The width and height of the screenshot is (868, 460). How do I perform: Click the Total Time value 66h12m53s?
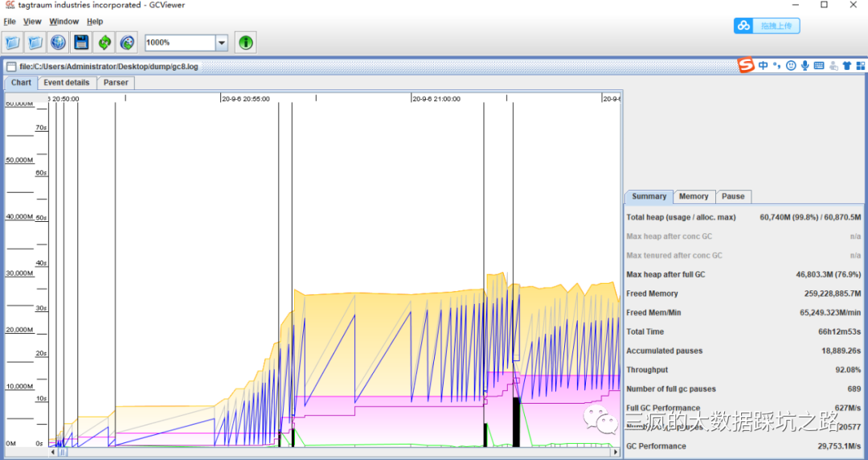tap(841, 331)
